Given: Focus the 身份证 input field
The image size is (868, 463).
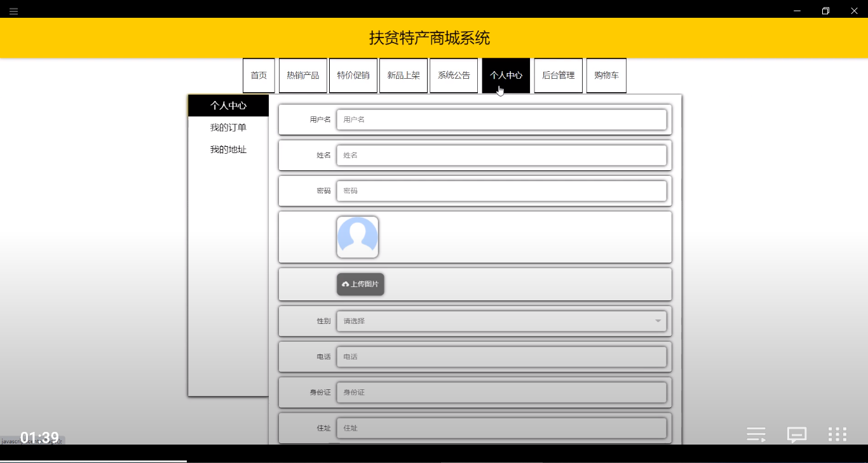Looking at the screenshot, I should (x=501, y=392).
